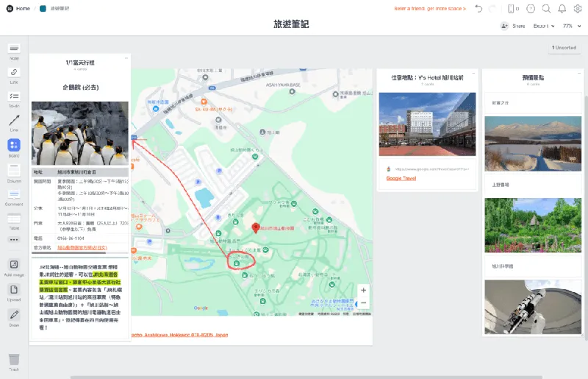Open the 1 Unsorted tray button
Image resolution: width=588 pixels, height=379 pixels.
coord(564,48)
